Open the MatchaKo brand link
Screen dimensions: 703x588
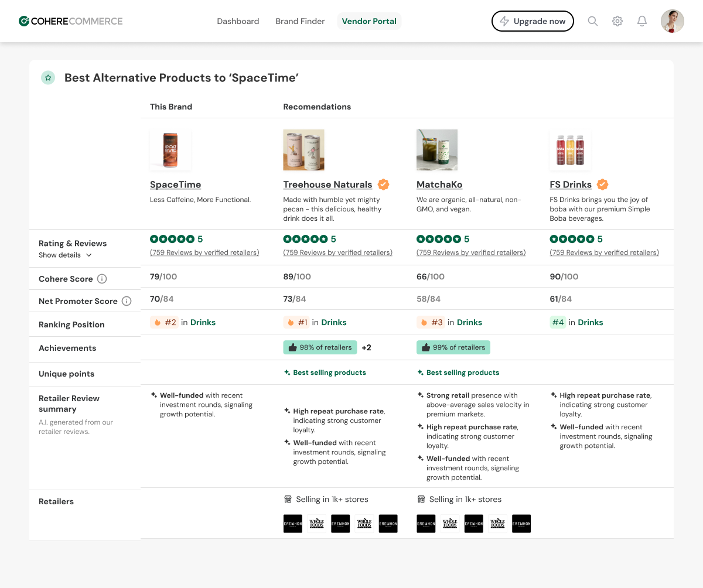[x=439, y=184]
